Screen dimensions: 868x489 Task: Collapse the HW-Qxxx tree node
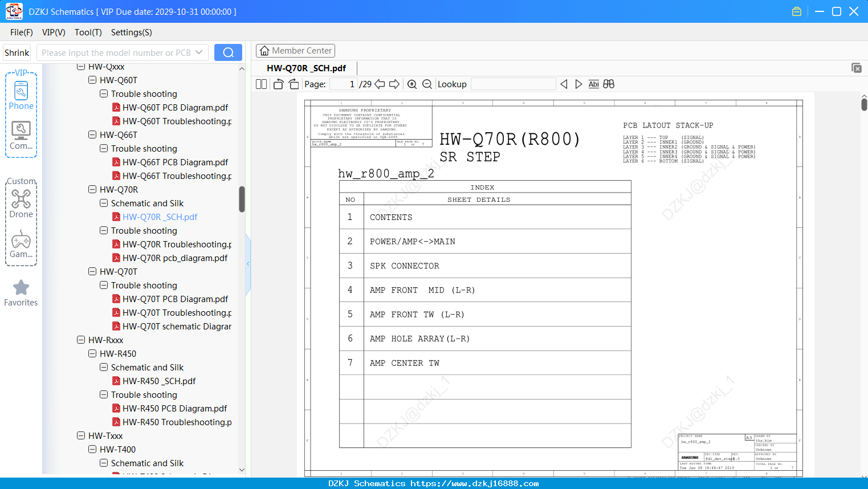click(81, 67)
